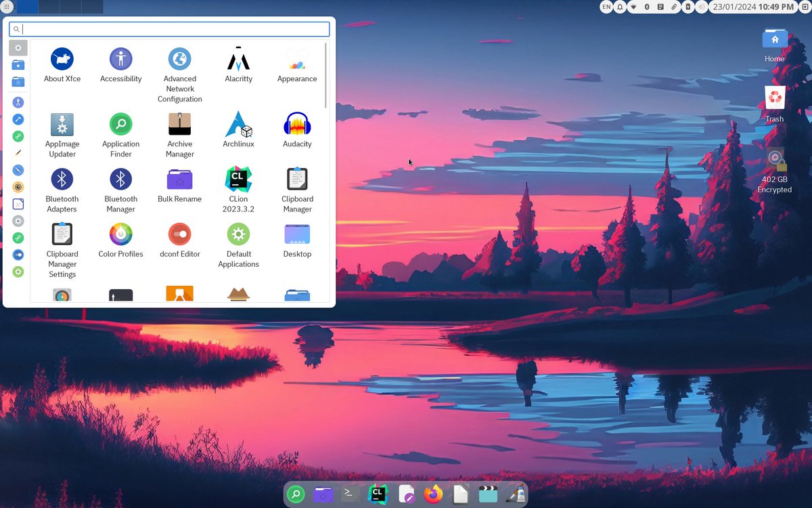Open the 402 GB Encrypted volume

click(775, 171)
